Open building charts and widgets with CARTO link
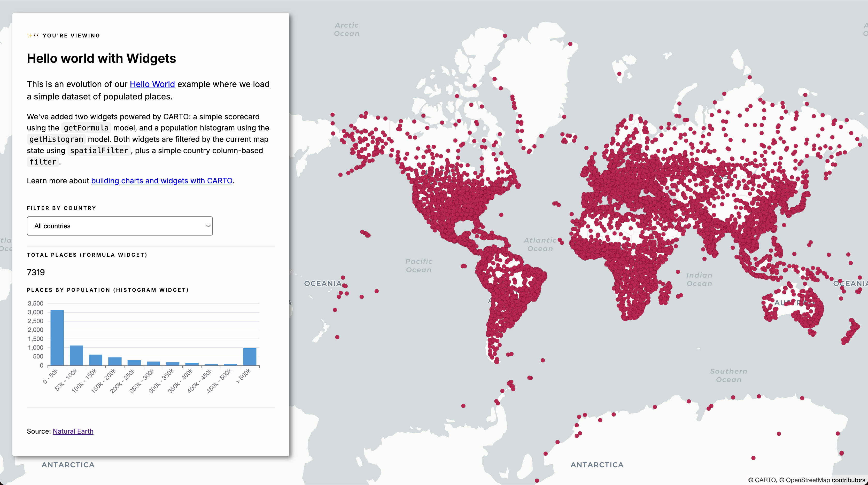 (162, 181)
